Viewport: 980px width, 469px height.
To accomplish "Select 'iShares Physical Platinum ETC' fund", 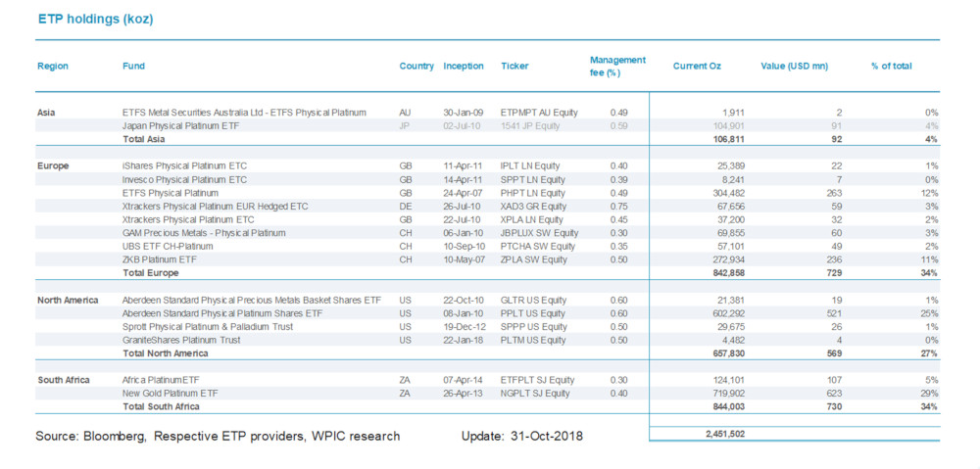I will point(184,166).
